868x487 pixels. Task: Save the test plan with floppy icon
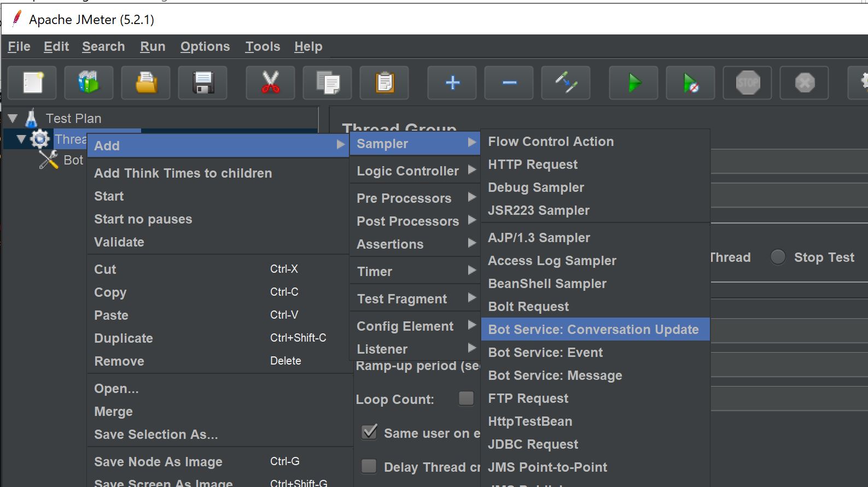[x=203, y=83]
